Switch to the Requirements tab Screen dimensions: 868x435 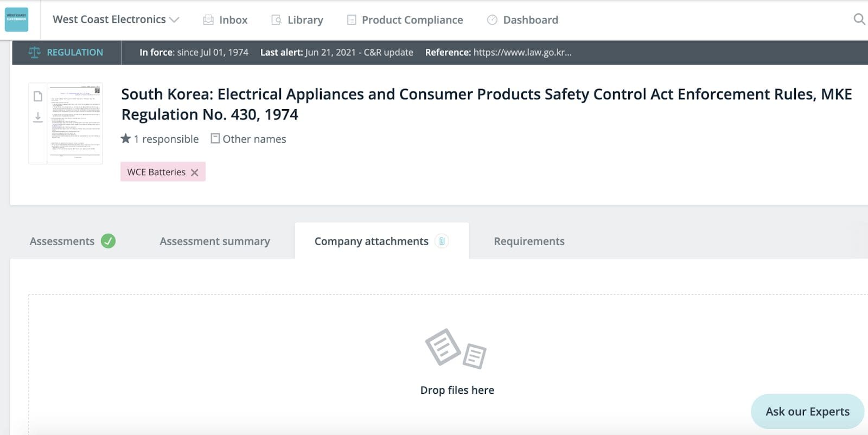point(529,241)
